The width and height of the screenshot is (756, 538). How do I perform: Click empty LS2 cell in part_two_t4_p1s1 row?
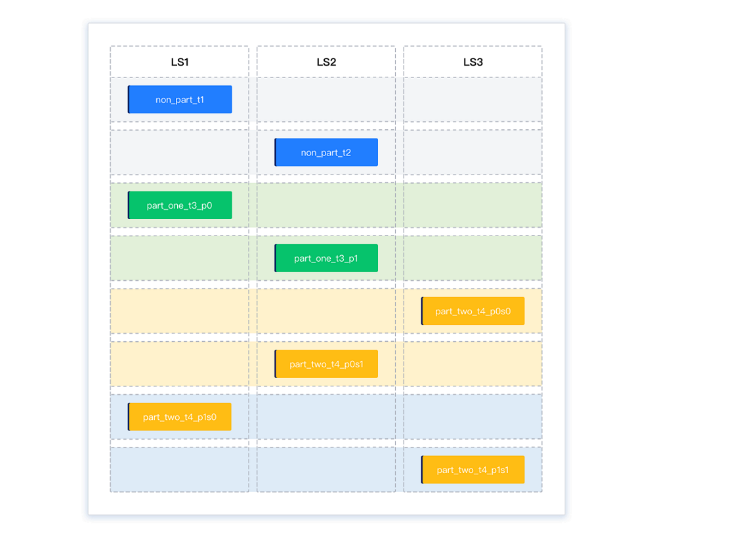(326, 470)
